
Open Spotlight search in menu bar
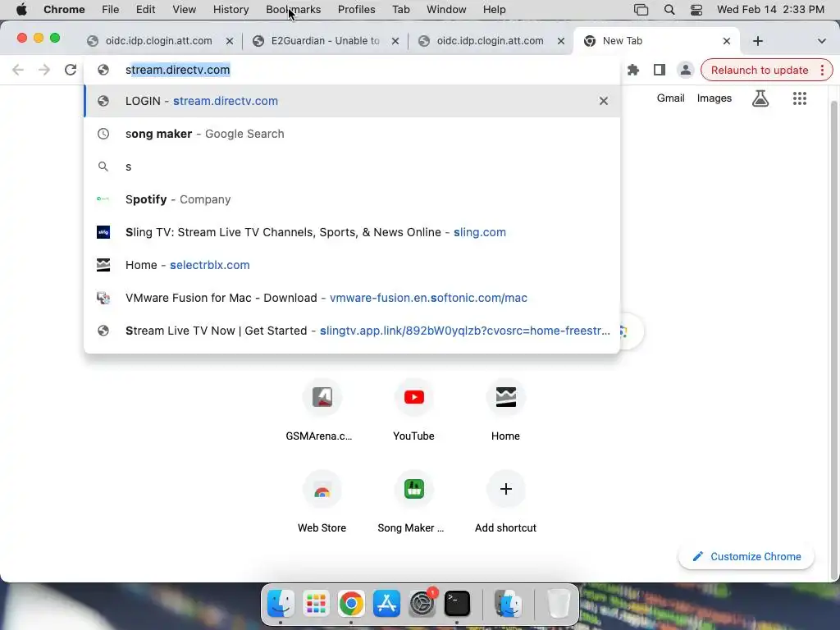(x=669, y=10)
